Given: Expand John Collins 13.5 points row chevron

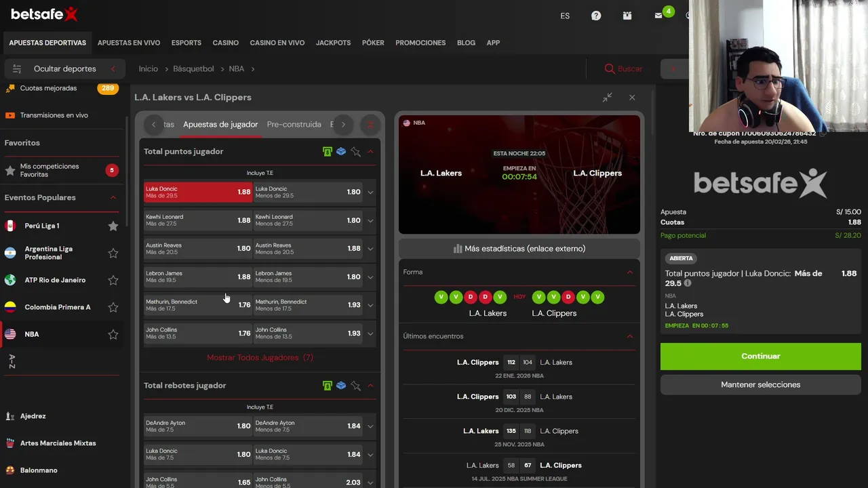Looking at the screenshot, I should [x=370, y=333].
